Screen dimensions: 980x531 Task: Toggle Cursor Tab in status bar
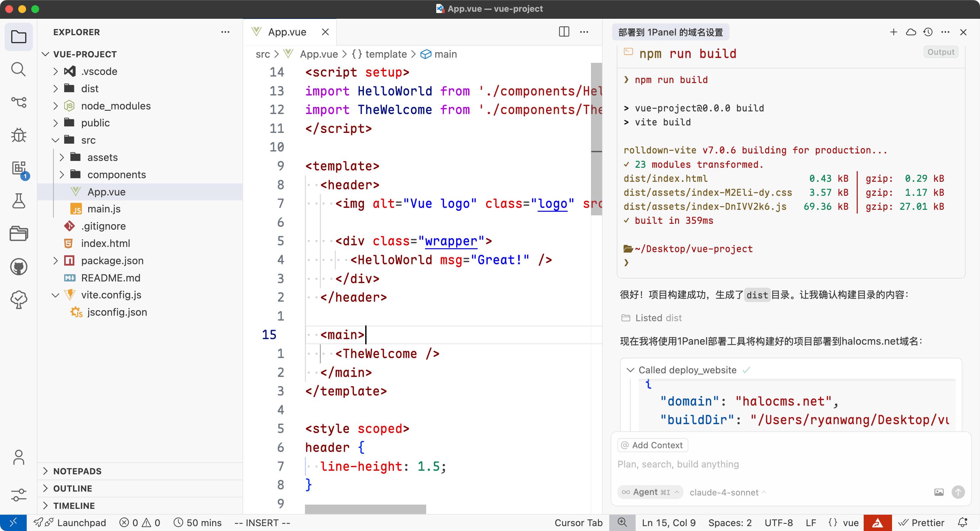click(x=578, y=523)
